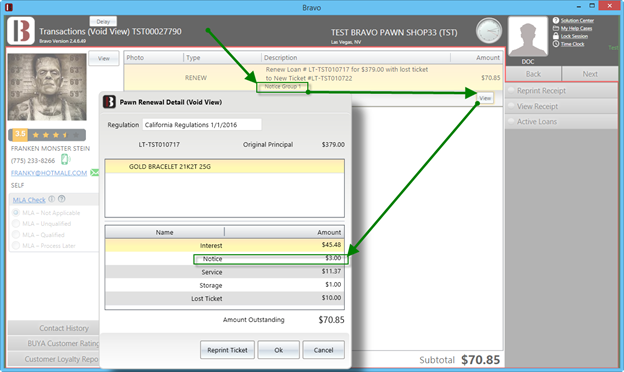
Task: Open the DOC employee avatar
Action: coord(528,37)
